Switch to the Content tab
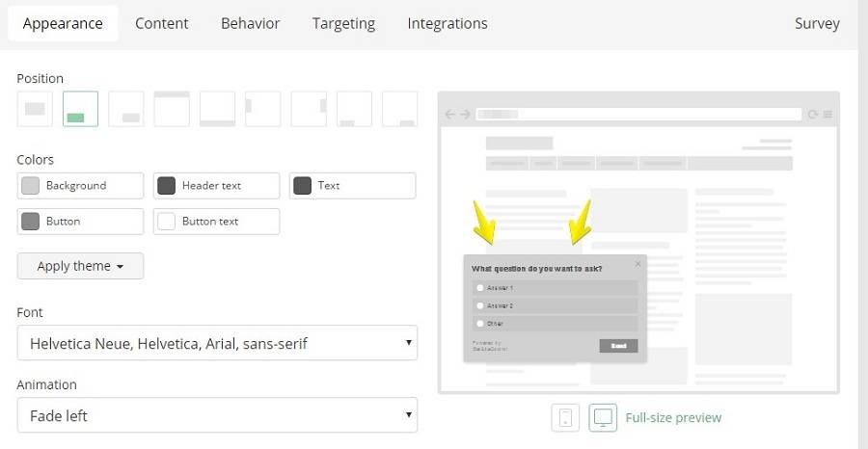The height and width of the screenshot is (449, 868). (162, 24)
